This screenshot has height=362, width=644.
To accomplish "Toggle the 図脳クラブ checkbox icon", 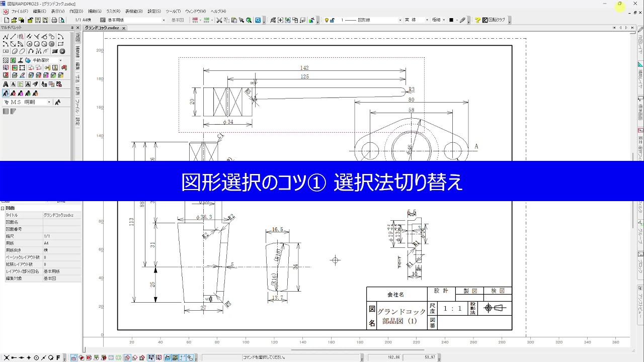I will [485, 20].
